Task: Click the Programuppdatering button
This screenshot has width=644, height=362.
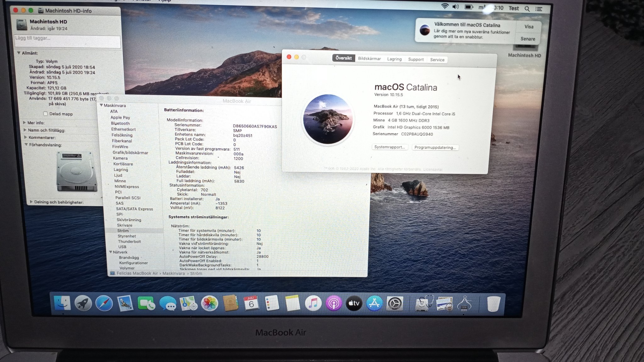Action: (435, 147)
